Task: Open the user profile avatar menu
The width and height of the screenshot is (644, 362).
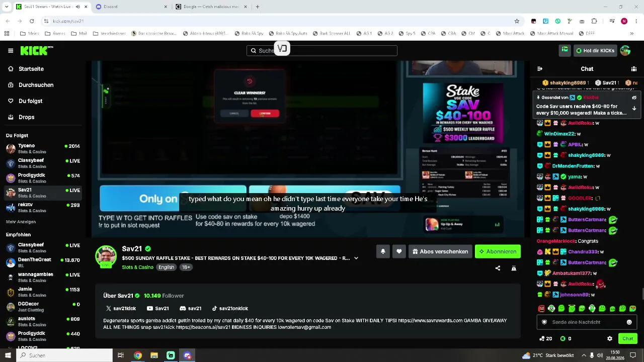Action: click(625, 50)
